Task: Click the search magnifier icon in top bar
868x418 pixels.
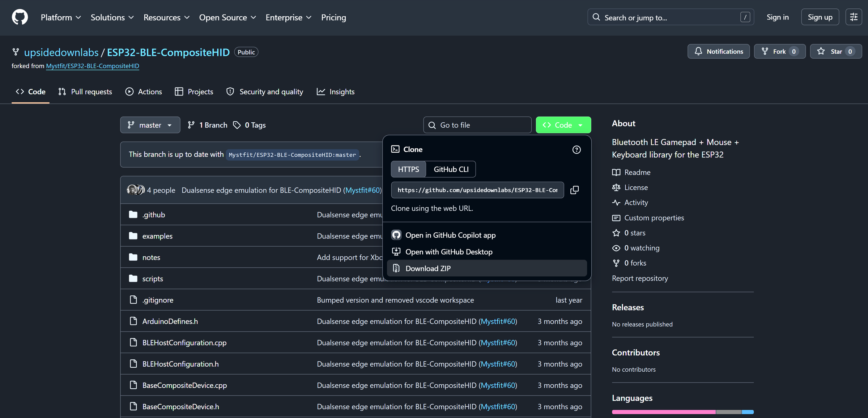Action: tap(596, 17)
